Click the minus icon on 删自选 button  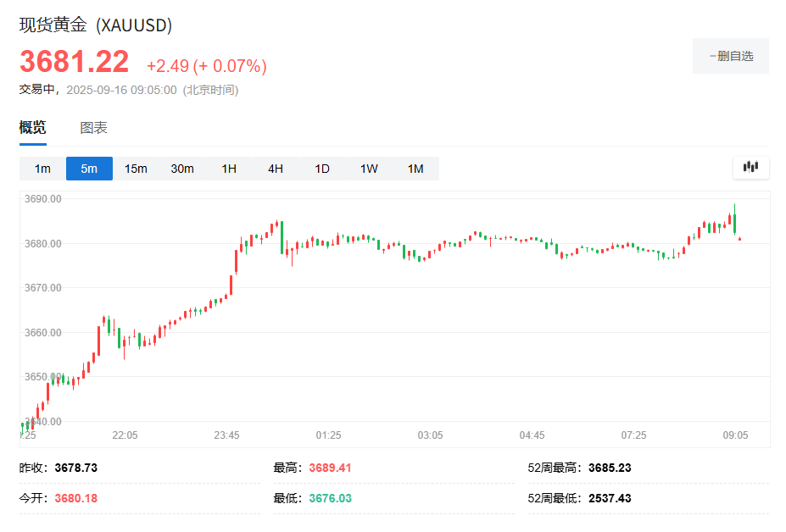[x=711, y=56]
